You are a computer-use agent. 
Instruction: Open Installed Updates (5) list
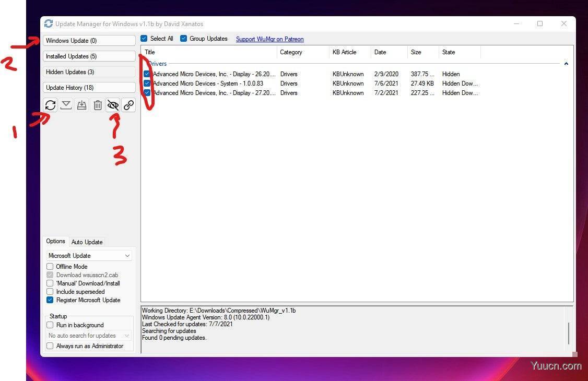(x=89, y=56)
